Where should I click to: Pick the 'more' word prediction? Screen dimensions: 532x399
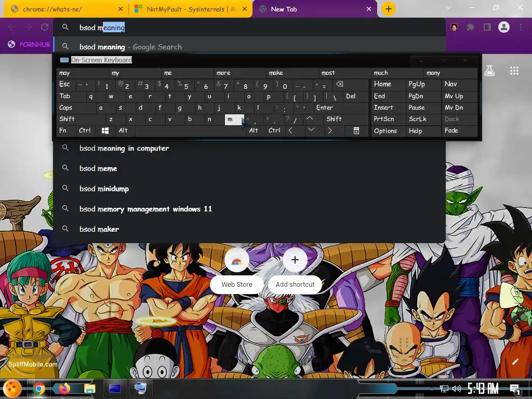[240, 73]
